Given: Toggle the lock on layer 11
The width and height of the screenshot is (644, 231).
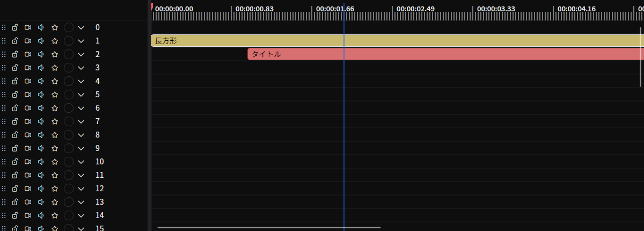Looking at the screenshot, I should tap(15, 175).
